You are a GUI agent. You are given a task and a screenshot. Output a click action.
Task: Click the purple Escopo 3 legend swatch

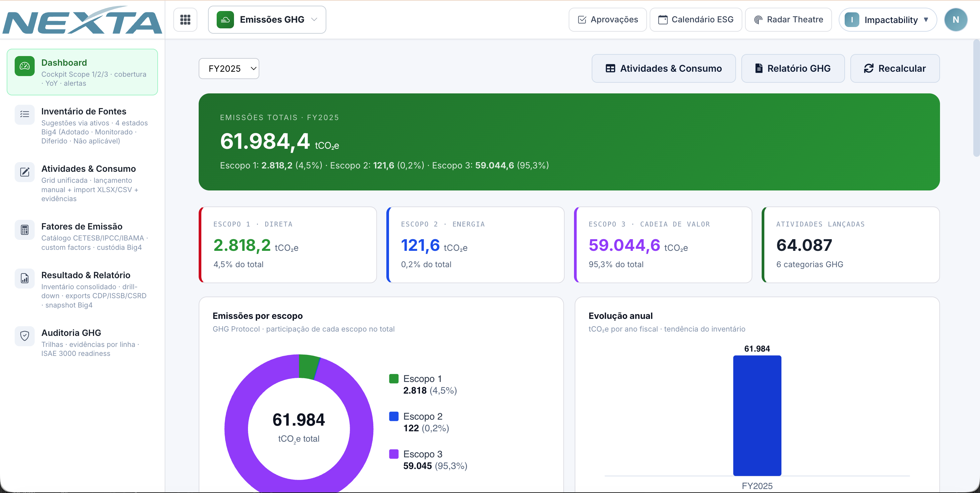pyautogui.click(x=394, y=454)
